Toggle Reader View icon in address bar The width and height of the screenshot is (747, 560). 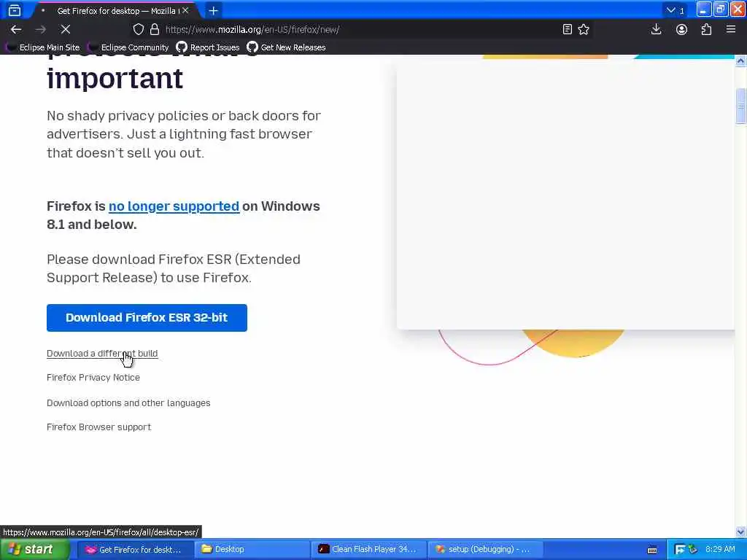pyautogui.click(x=567, y=29)
